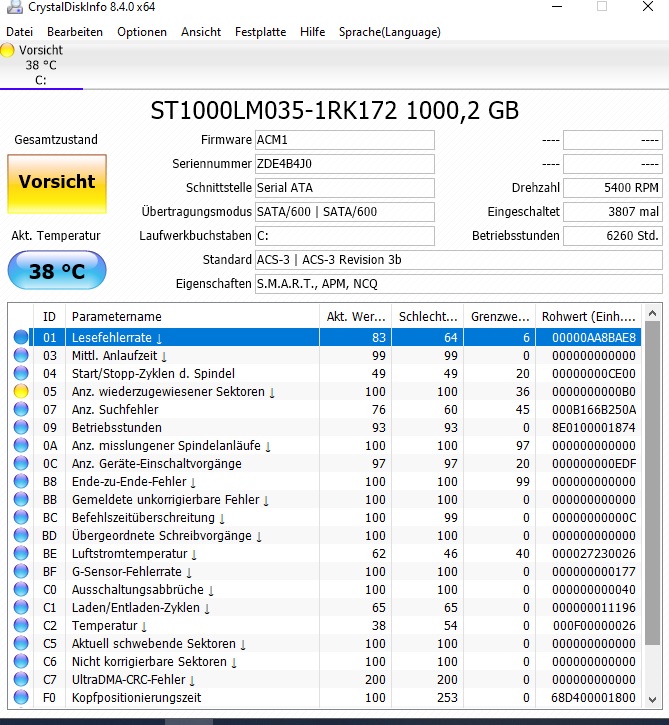Click the status icon for UltraDMA-CRC-Fehler

[21, 679]
